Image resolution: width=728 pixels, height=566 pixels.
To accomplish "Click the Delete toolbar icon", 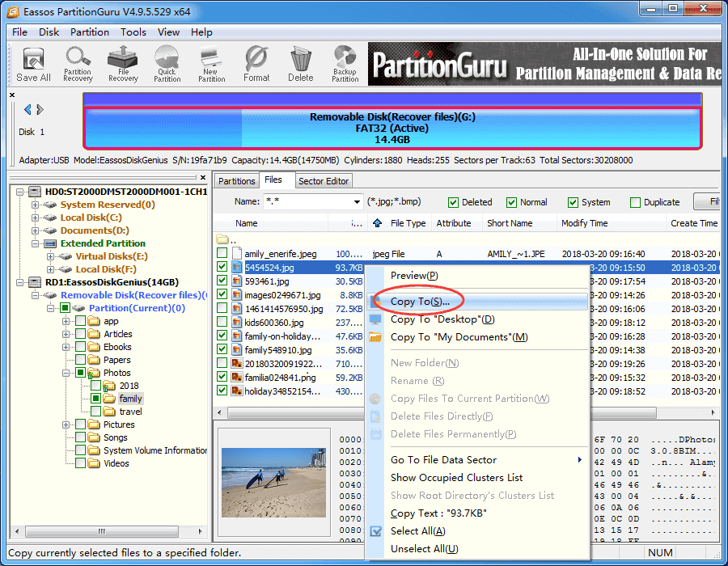I will tap(300, 65).
